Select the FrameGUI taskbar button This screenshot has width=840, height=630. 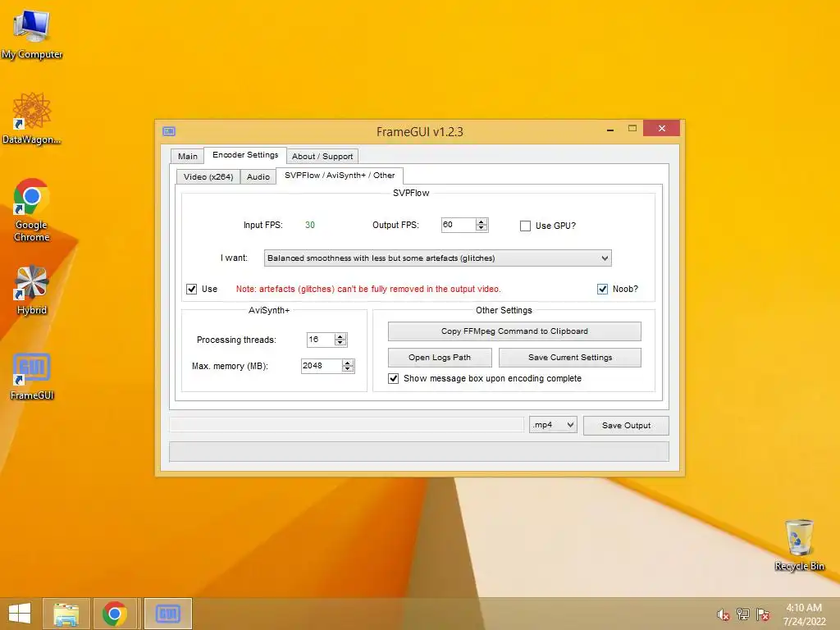click(167, 614)
